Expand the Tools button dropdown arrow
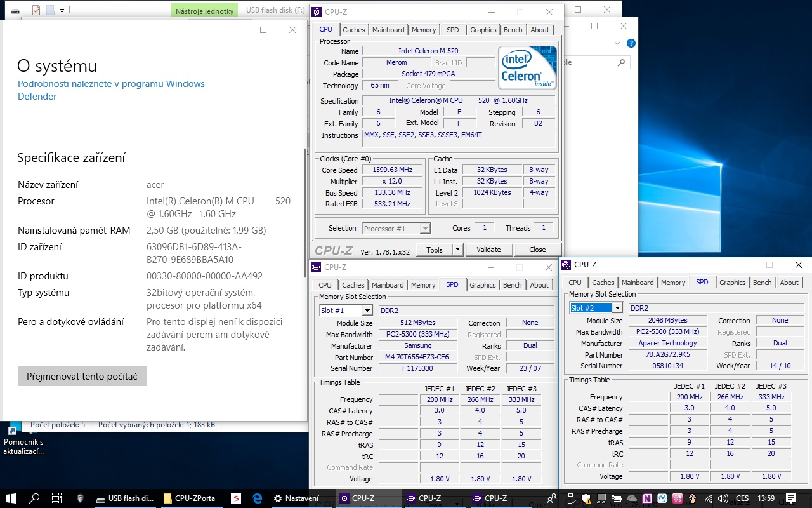Viewport: 812px width, 508px height. [458, 250]
